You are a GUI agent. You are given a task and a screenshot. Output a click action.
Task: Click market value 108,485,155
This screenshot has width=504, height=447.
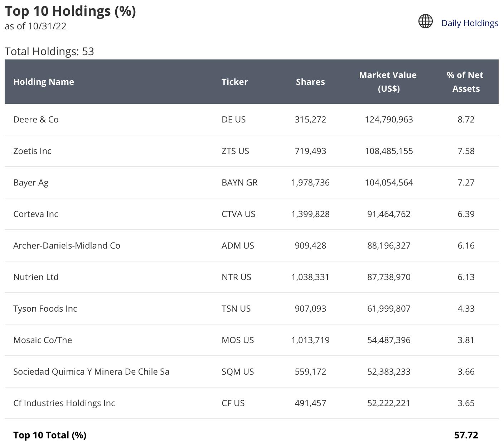click(389, 151)
